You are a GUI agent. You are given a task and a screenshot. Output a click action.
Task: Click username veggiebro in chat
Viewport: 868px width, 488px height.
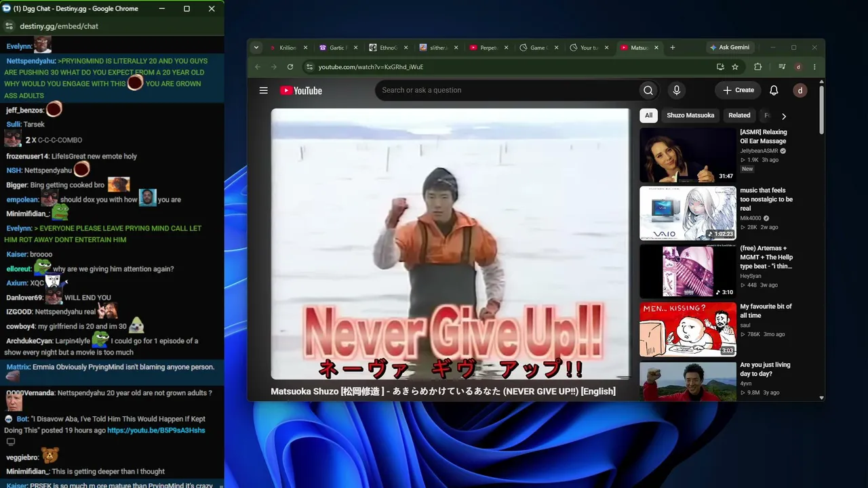pyautogui.click(x=22, y=457)
